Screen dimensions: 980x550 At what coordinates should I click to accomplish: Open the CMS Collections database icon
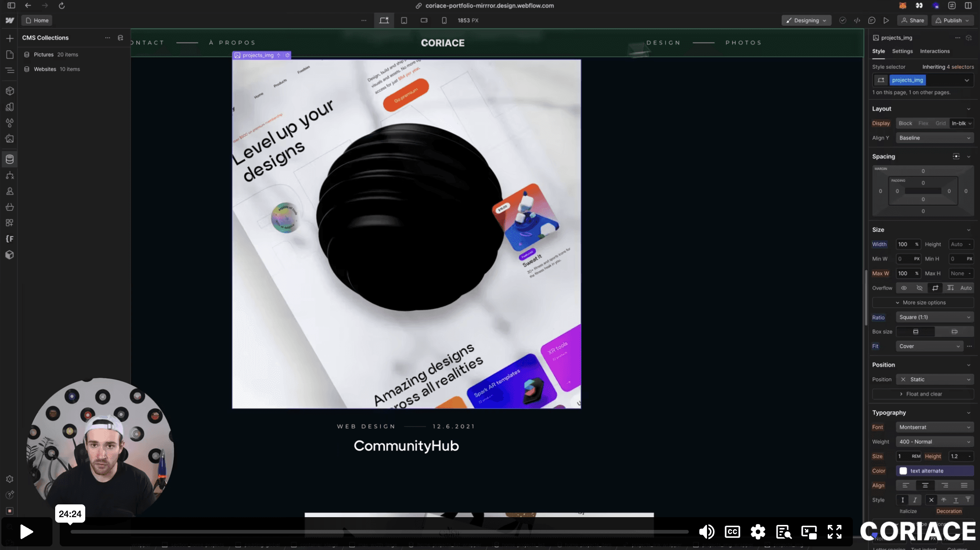pyautogui.click(x=10, y=159)
